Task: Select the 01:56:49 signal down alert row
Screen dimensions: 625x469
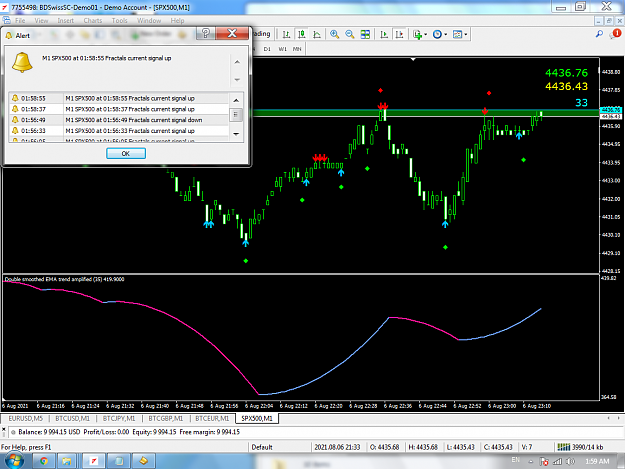Action: tap(119, 120)
